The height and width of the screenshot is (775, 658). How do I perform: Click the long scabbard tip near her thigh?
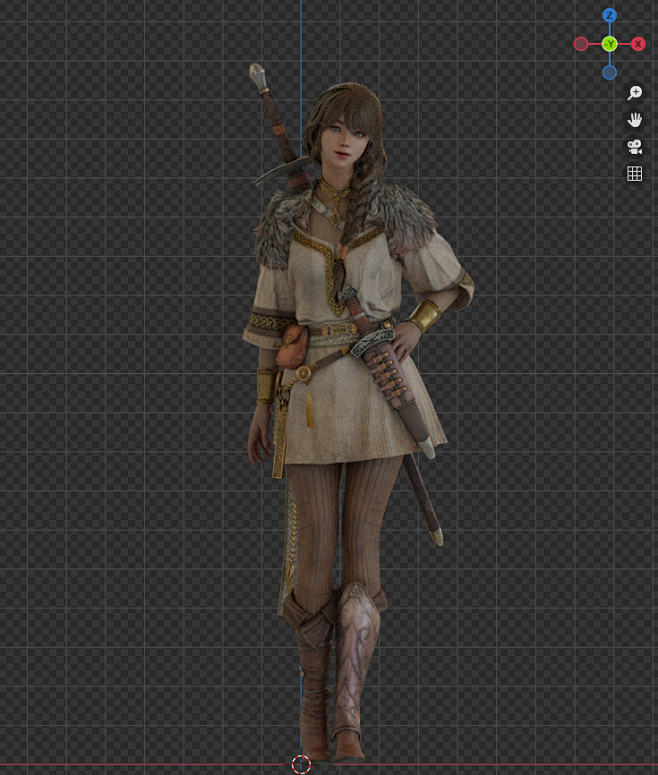pos(438,537)
